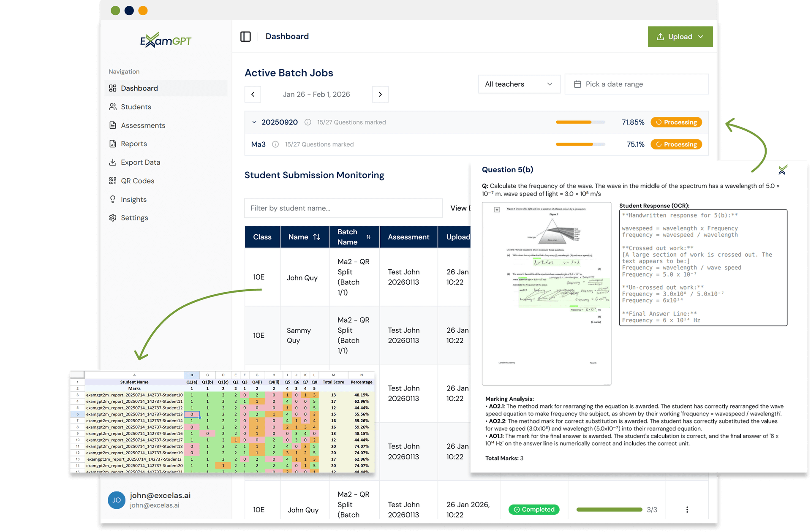Toggle the sidebar panel icon
The width and height of the screenshot is (811, 532).
245,37
